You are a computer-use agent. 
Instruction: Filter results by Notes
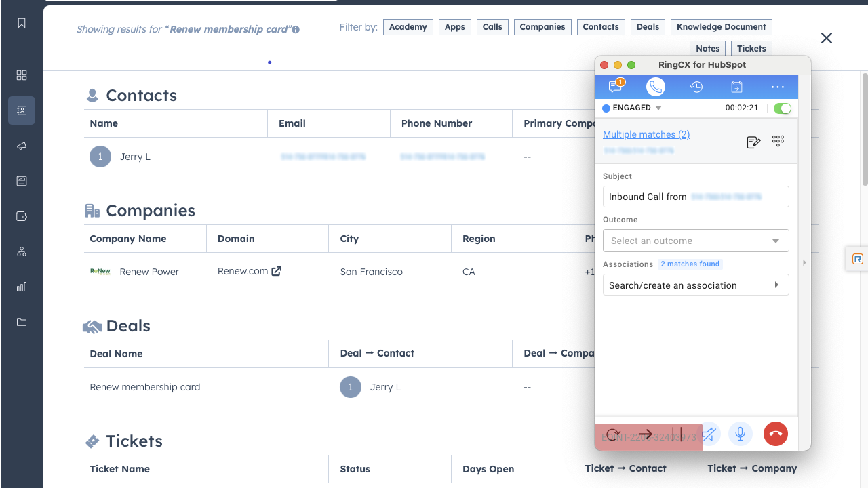coord(707,48)
